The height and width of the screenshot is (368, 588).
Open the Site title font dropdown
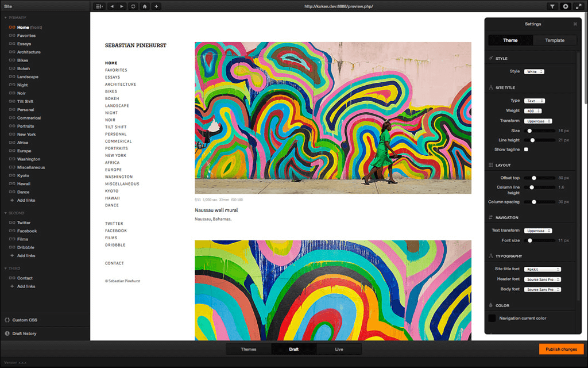tap(543, 269)
